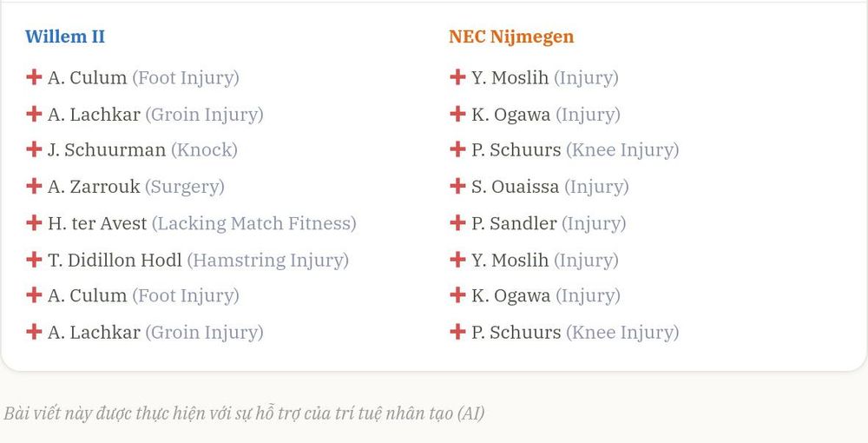Click player name A. Zarrouk
Viewport: 868px width, 443px height.
(94, 187)
